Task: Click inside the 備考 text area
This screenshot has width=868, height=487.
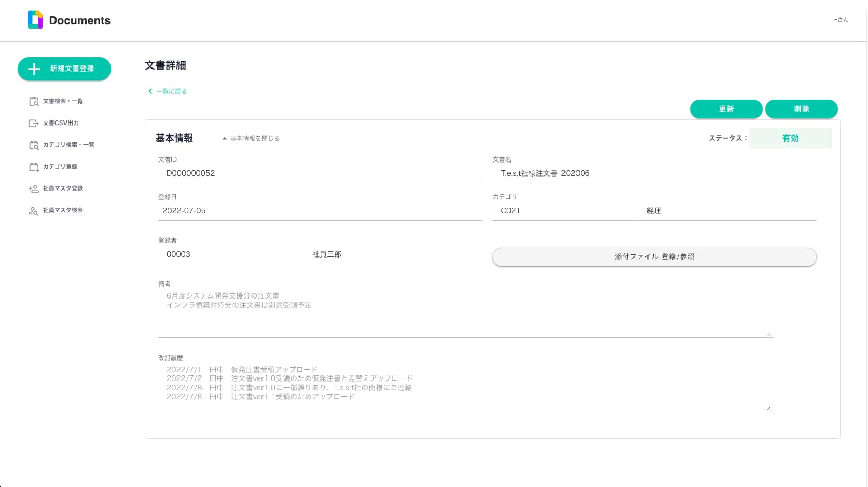Action: pyautogui.click(x=465, y=314)
